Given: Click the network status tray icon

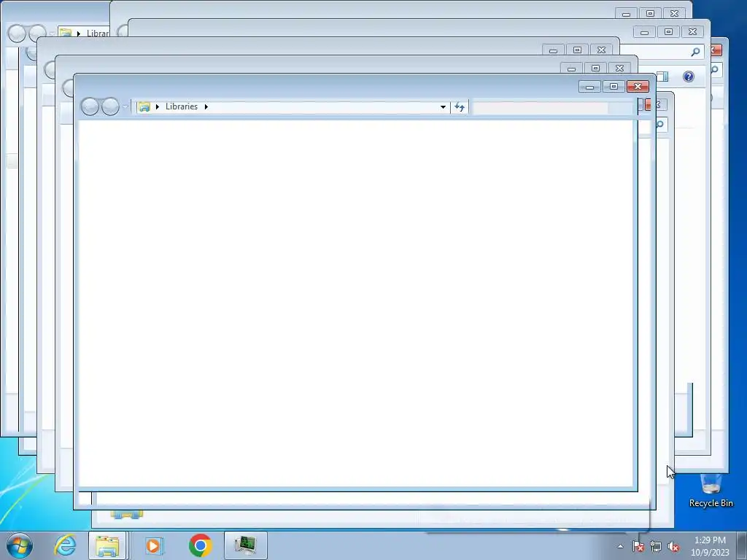Looking at the screenshot, I should pos(656,547).
